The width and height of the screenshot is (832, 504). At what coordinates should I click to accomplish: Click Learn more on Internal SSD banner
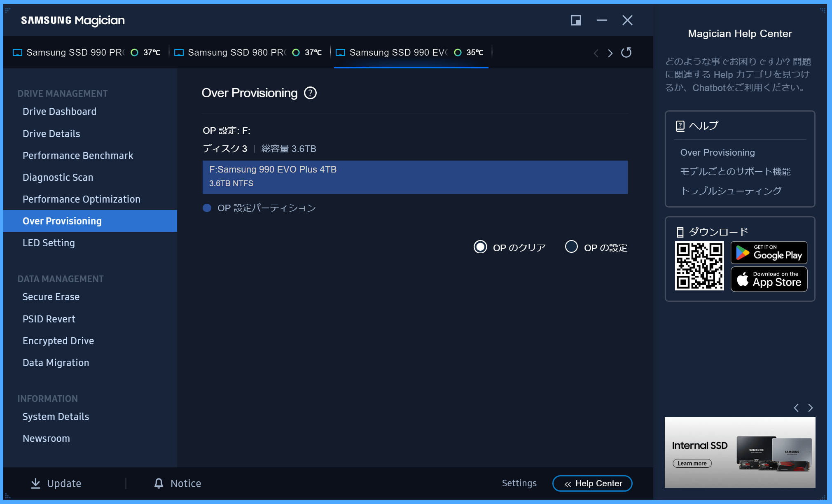tap(692, 463)
